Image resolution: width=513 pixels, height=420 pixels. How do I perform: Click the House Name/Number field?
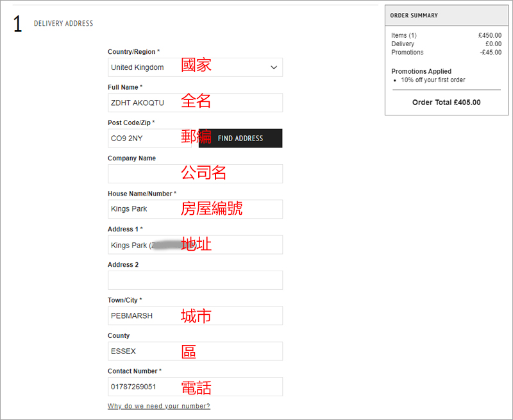(195, 209)
